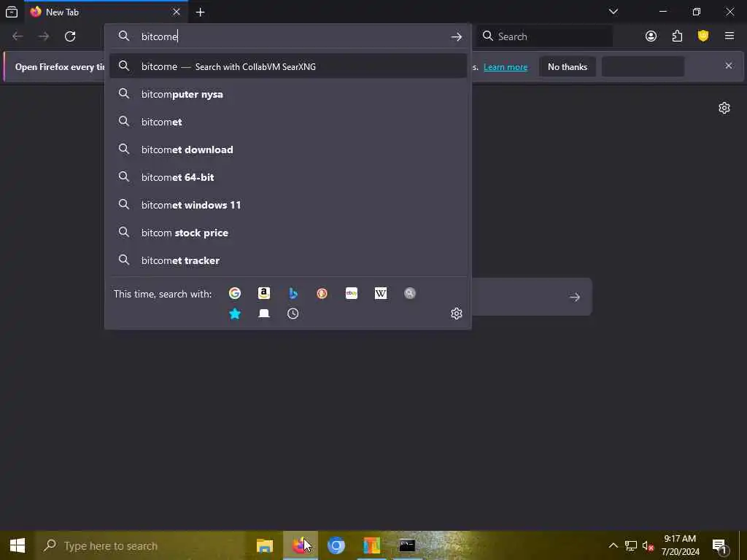This screenshot has width=747, height=560.
Task: Search bookmarks with the star icon
Action: [x=234, y=314]
